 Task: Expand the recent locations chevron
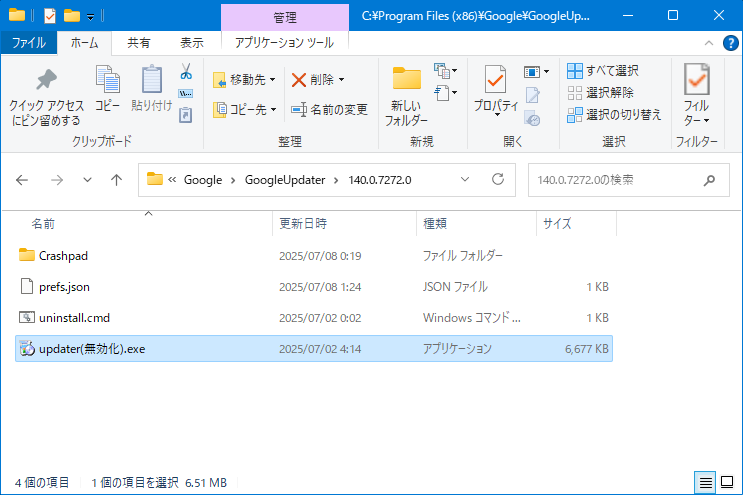87,180
